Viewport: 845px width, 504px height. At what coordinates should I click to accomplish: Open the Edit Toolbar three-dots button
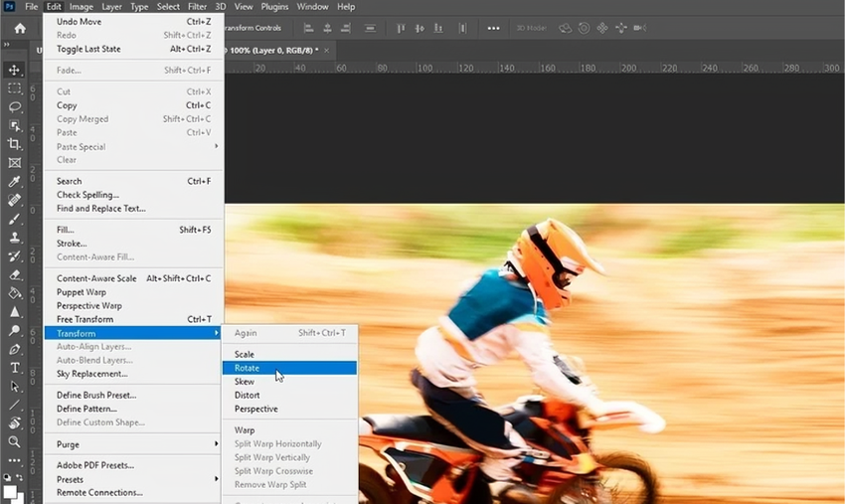tap(15, 460)
